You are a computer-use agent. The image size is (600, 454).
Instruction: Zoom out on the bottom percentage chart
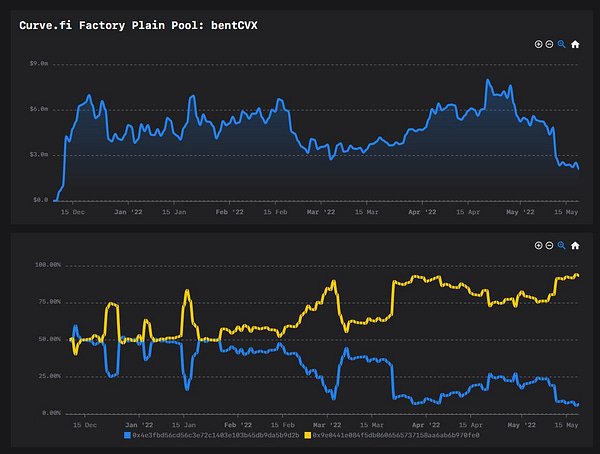tap(549, 245)
